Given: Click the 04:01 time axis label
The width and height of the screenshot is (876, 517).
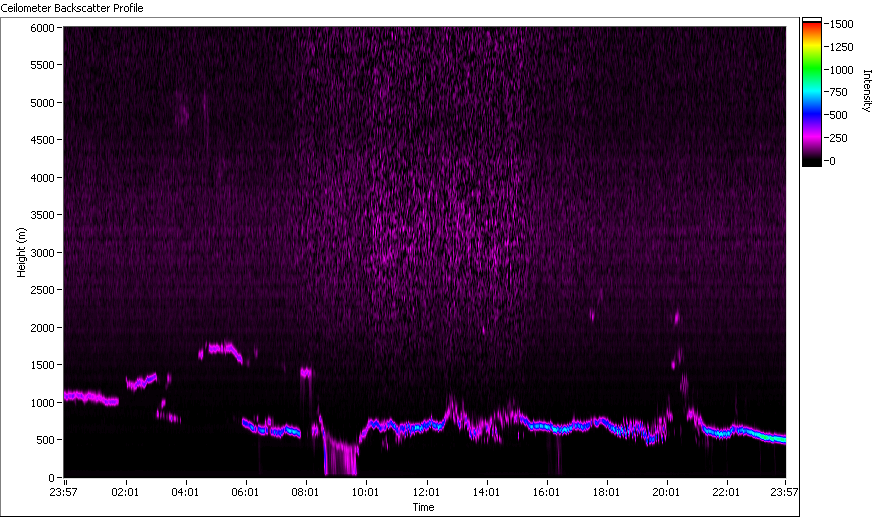Looking at the screenshot, I should click(185, 492).
